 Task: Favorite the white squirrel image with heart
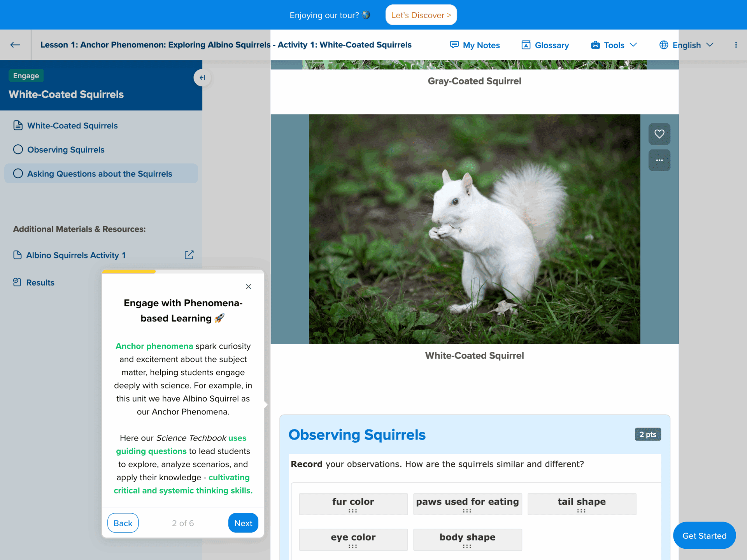pyautogui.click(x=659, y=134)
